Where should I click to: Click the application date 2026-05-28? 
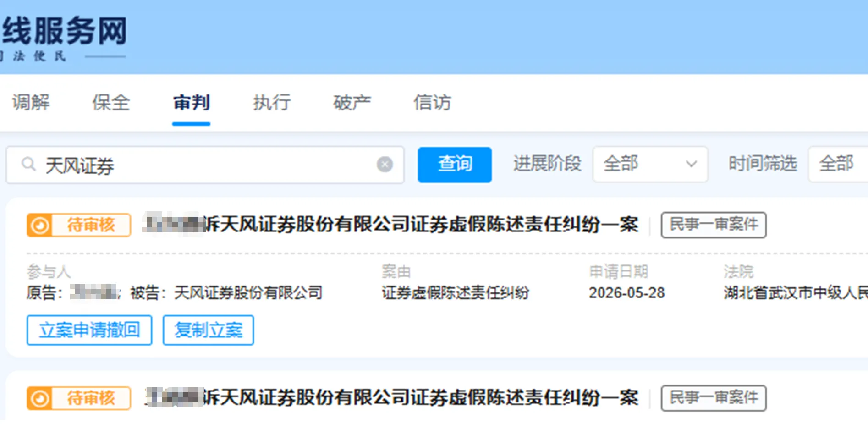click(x=626, y=293)
